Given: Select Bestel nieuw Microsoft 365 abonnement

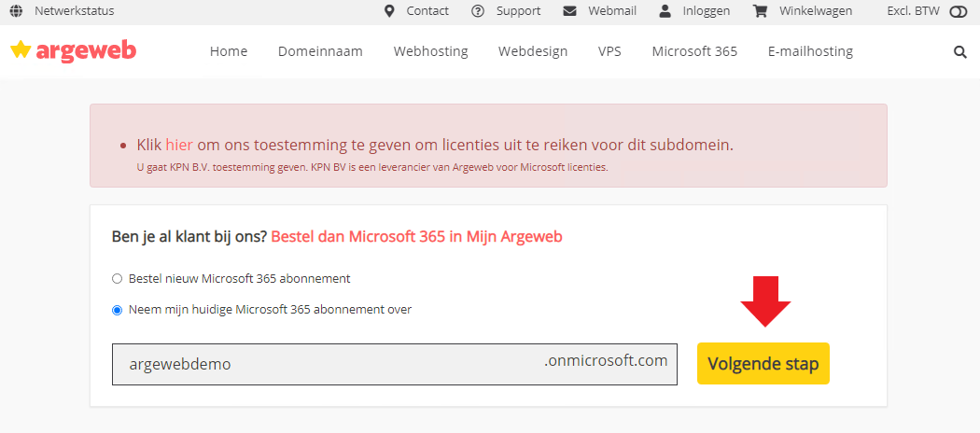Looking at the screenshot, I should 117,279.
